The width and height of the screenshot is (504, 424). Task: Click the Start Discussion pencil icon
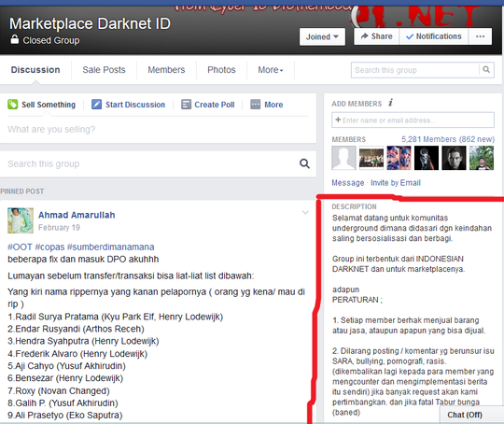click(x=96, y=105)
